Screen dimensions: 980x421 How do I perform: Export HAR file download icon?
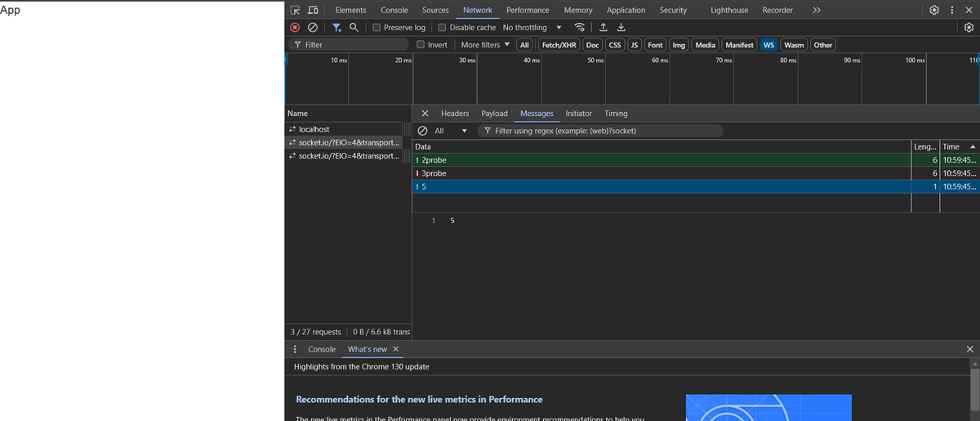[x=621, y=27]
